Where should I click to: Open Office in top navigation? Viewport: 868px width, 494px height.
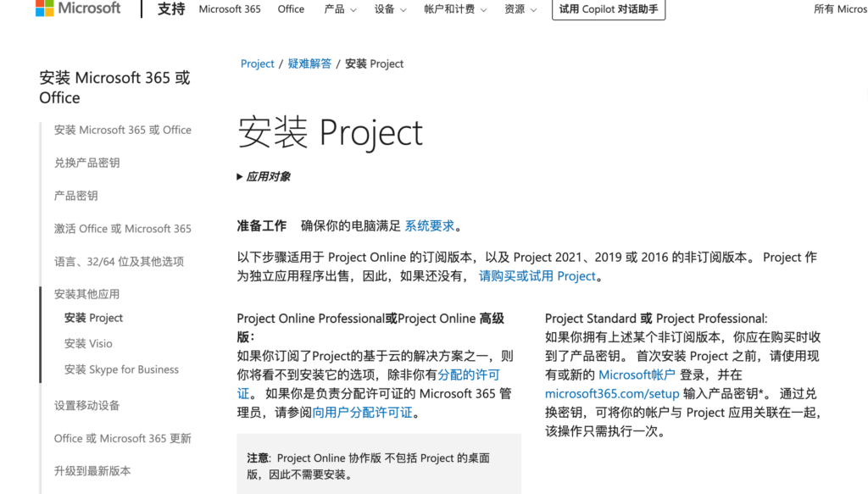pos(291,9)
